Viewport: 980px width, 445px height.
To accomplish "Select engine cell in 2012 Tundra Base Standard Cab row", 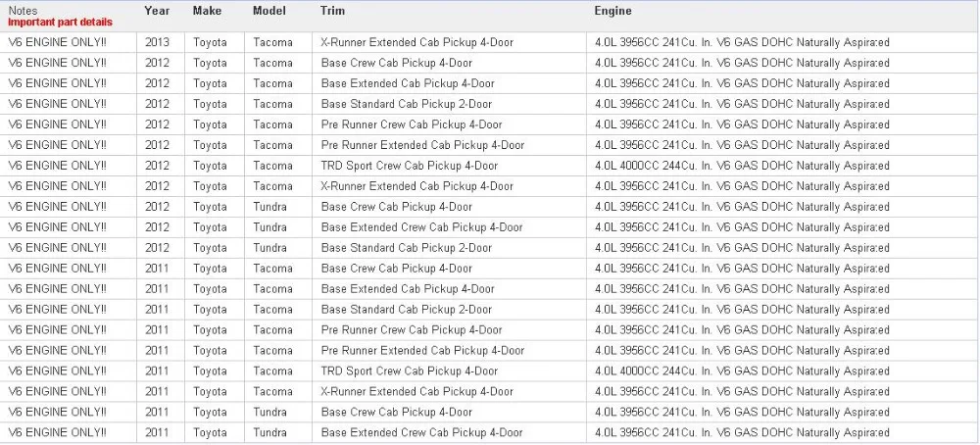I will [x=742, y=248].
